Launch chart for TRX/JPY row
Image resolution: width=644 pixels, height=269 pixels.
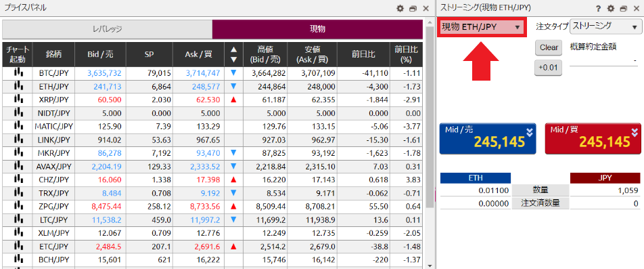[18, 192]
